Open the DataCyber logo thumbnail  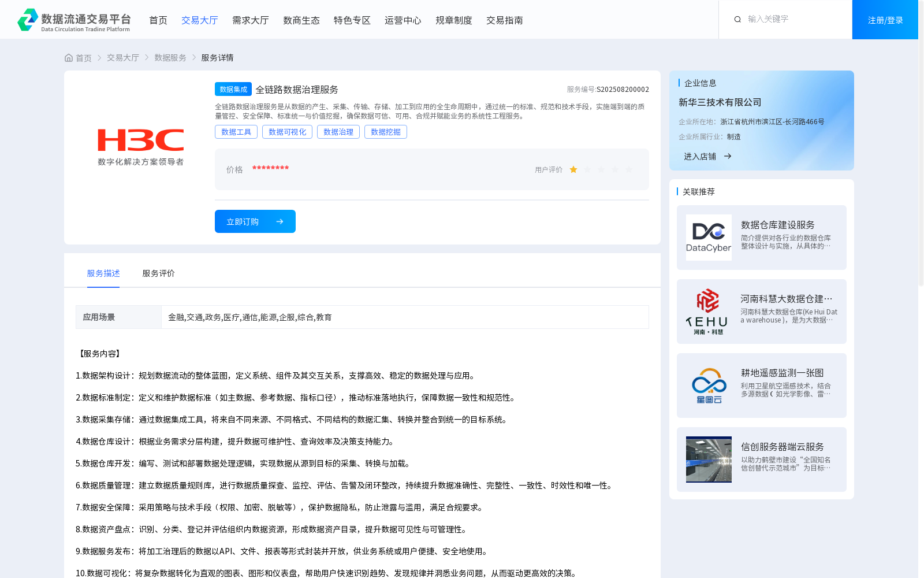(709, 238)
